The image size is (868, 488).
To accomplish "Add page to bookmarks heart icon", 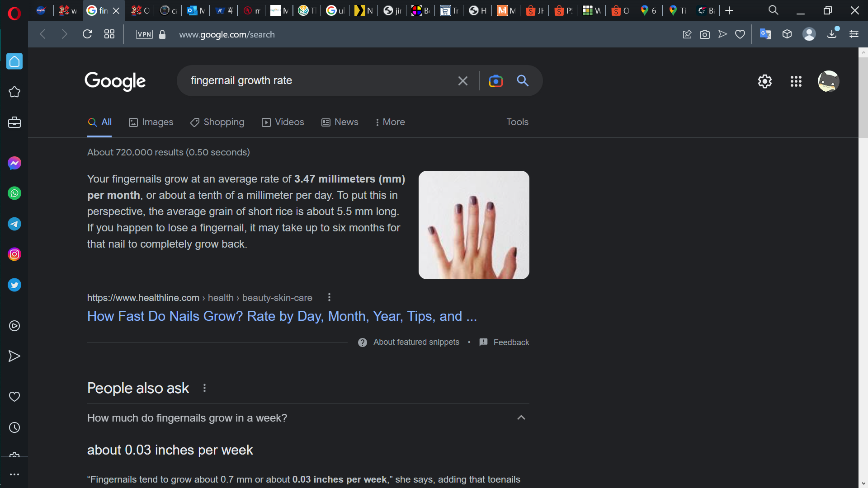I will pyautogui.click(x=740, y=34).
